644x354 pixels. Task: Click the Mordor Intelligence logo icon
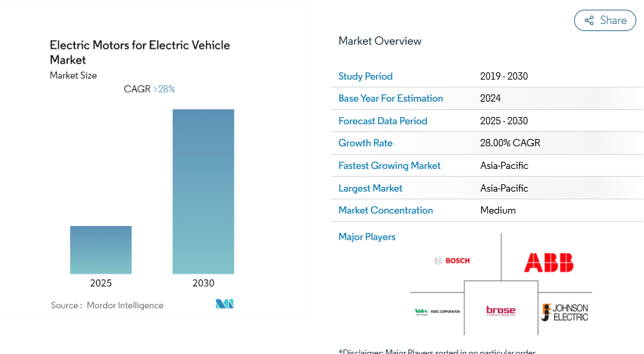[x=225, y=304]
